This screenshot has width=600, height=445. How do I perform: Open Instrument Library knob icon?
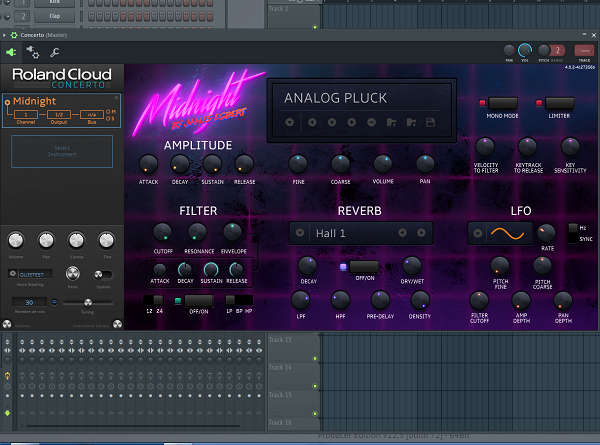(117, 324)
